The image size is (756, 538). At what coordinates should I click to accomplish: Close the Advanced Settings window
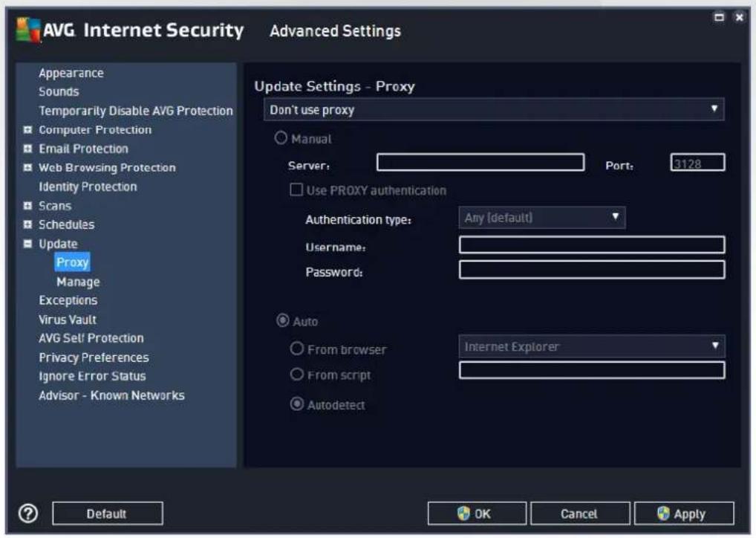click(739, 17)
